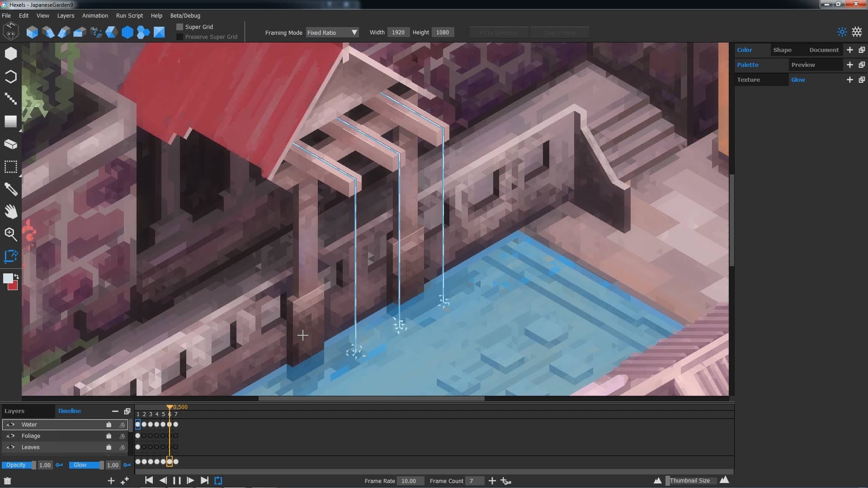Select the Eyedropper tool
Viewport: 868px width, 488px height.
pyautogui.click(x=11, y=189)
